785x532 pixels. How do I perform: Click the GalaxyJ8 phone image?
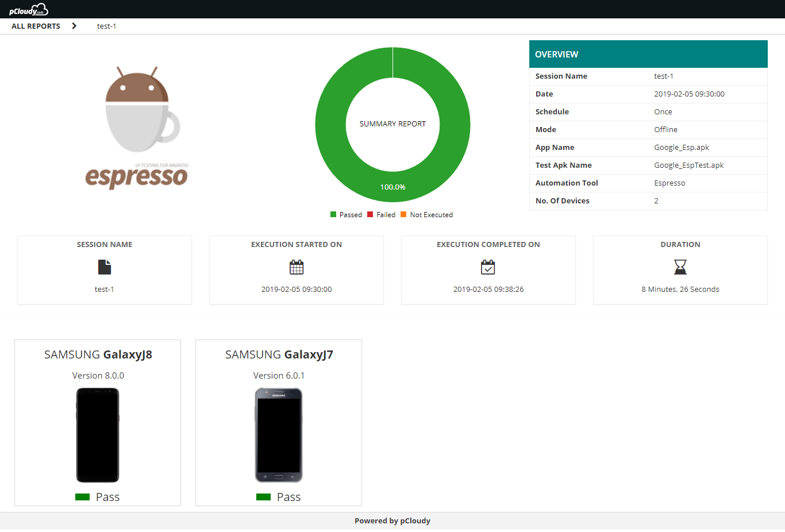pyautogui.click(x=98, y=435)
